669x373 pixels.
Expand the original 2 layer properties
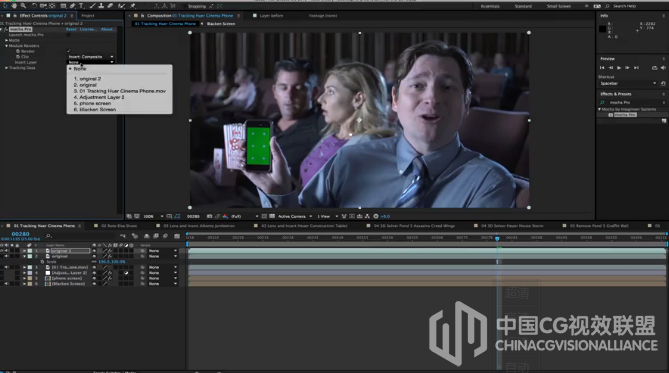24,251
